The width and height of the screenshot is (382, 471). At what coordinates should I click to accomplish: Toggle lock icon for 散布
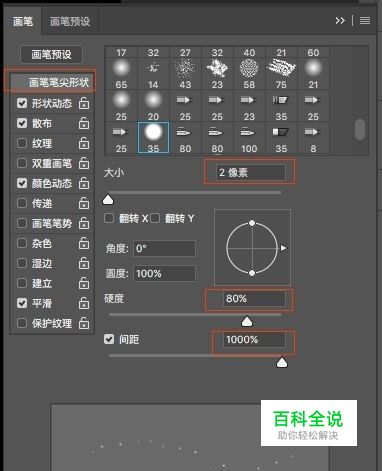pyautogui.click(x=84, y=123)
